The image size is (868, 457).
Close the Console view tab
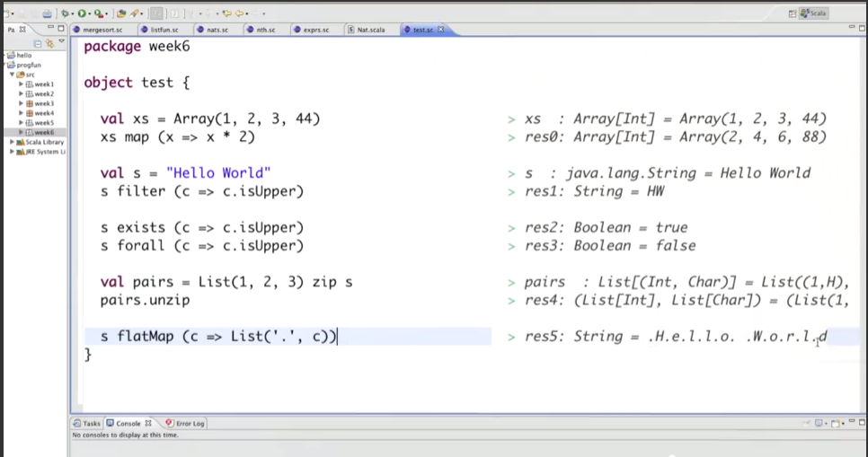(x=148, y=423)
